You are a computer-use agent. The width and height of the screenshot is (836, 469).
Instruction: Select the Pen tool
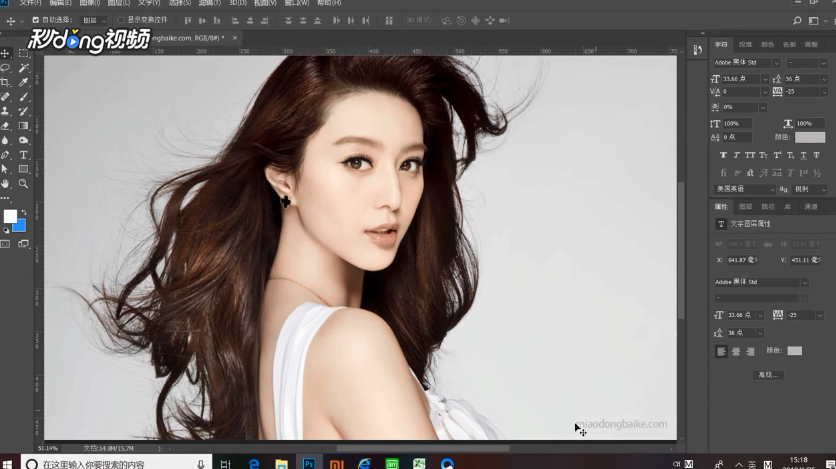[x=5, y=155]
